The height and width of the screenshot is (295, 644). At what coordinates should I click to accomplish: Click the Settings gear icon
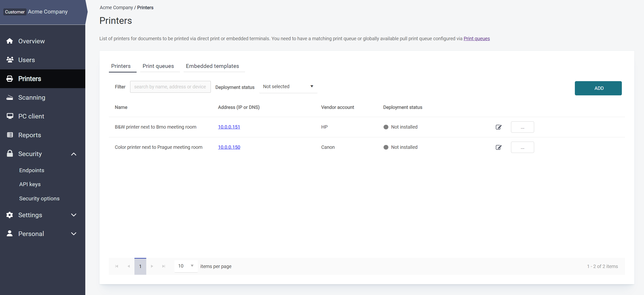(9, 215)
